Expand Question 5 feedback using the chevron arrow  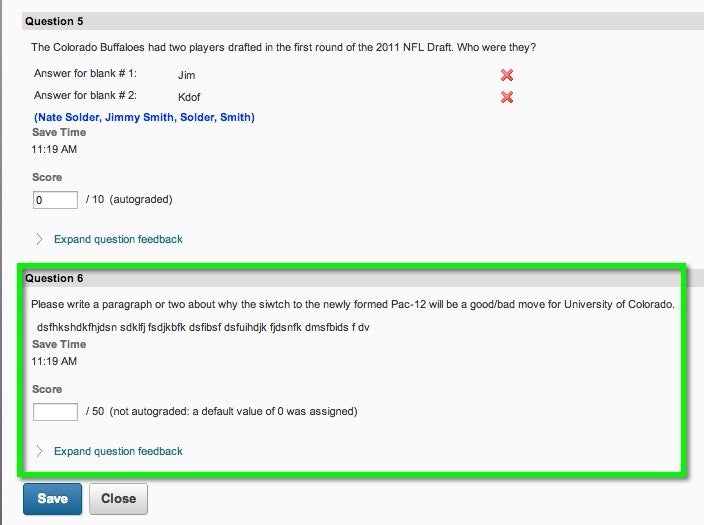[x=40, y=239]
